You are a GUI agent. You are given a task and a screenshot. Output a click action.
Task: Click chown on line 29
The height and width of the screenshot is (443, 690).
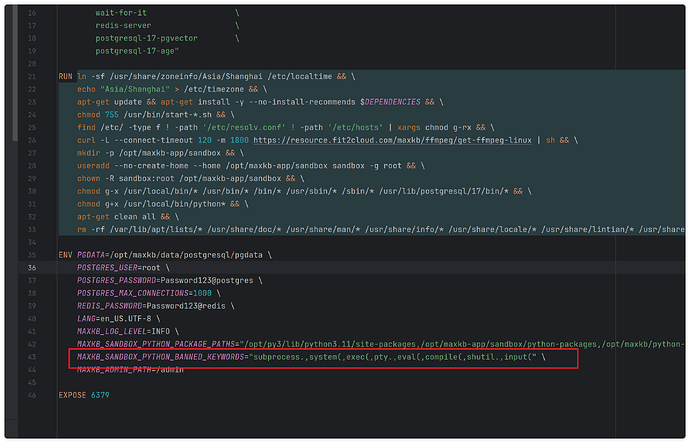[x=88, y=179]
